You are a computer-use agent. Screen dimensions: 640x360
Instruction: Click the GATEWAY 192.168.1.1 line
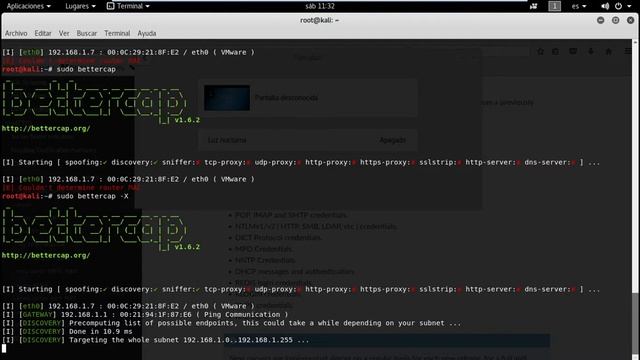coord(145,315)
